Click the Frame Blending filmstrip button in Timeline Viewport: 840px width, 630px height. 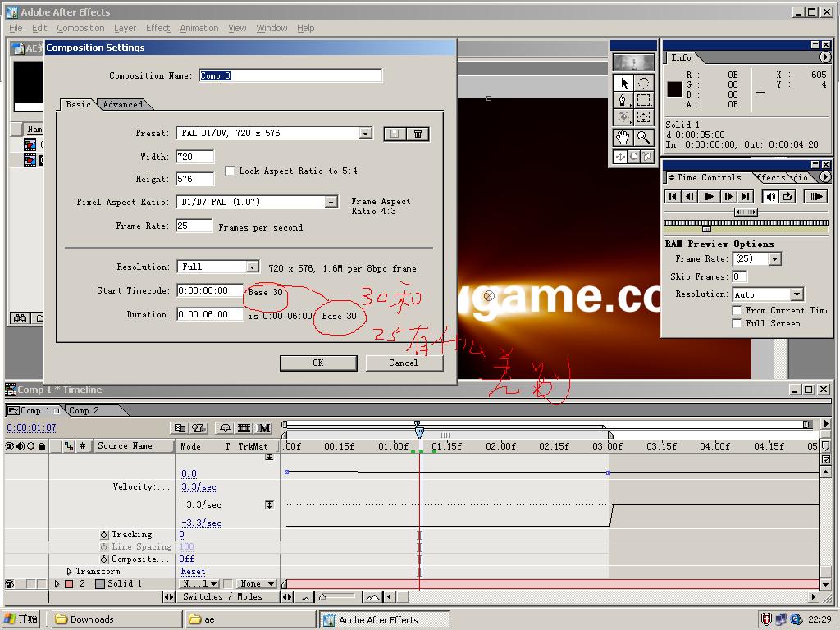tap(244, 428)
